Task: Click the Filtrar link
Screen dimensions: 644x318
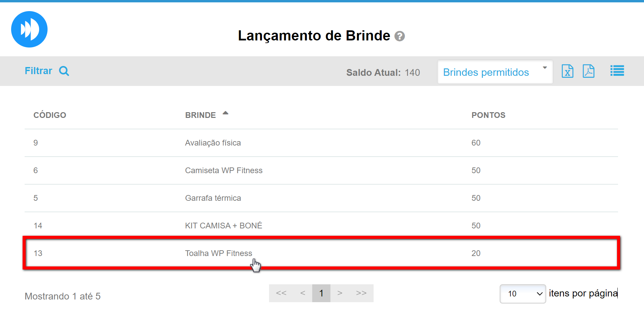Action: point(38,71)
